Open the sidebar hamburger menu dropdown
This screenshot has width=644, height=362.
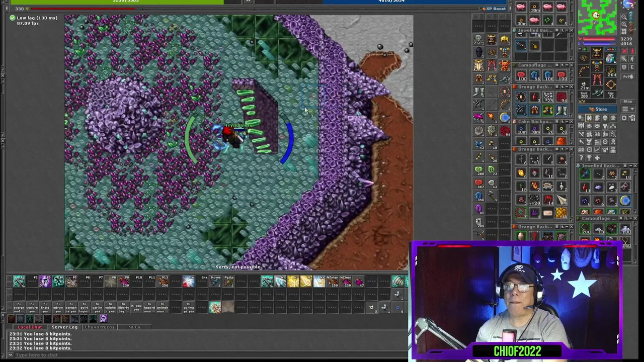coord(628,109)
